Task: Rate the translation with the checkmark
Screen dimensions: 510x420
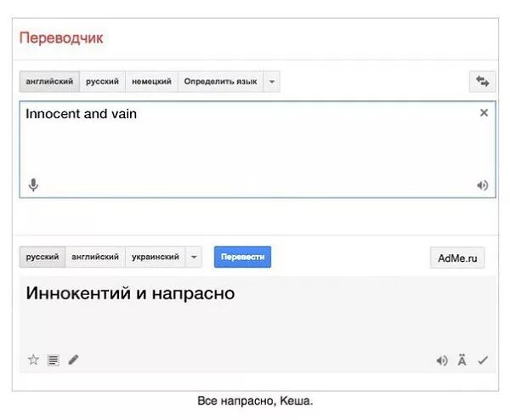Action: tap(483, 360)
